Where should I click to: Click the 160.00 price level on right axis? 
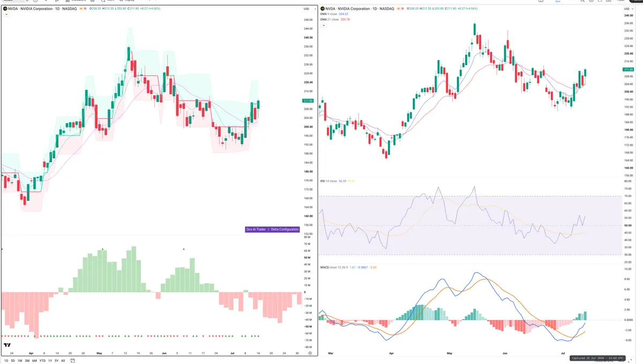629,168
